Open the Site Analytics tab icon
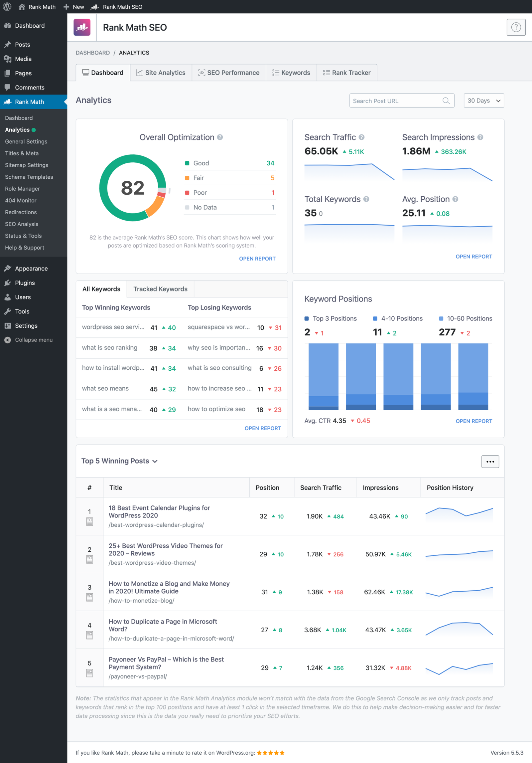532x763 pixels. point(140,73)
